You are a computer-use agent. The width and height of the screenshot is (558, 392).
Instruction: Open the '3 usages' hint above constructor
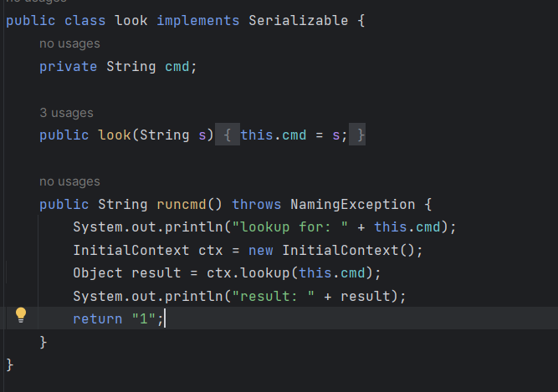pyautogui.click(x=66, y=113)
